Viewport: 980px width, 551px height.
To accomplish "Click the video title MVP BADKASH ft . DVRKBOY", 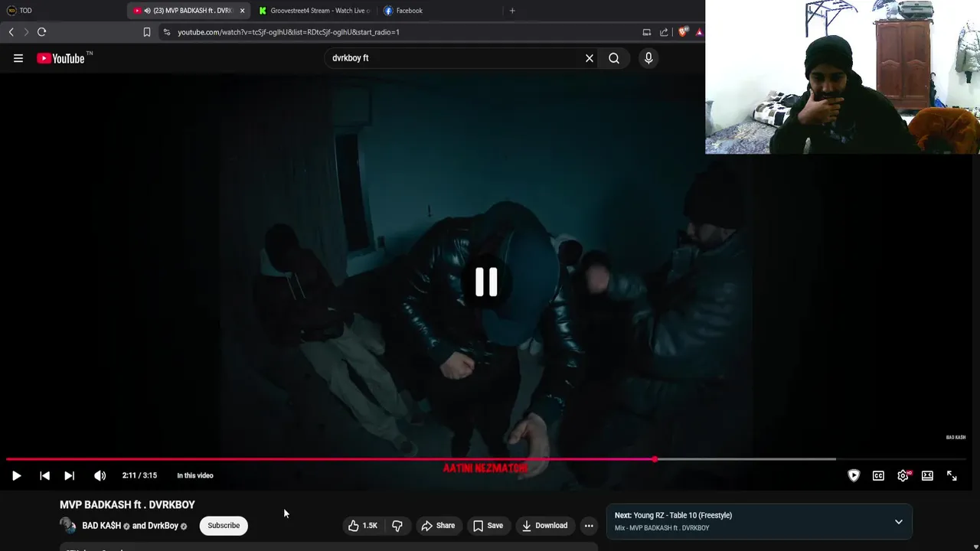I will (x=127, y=504).
